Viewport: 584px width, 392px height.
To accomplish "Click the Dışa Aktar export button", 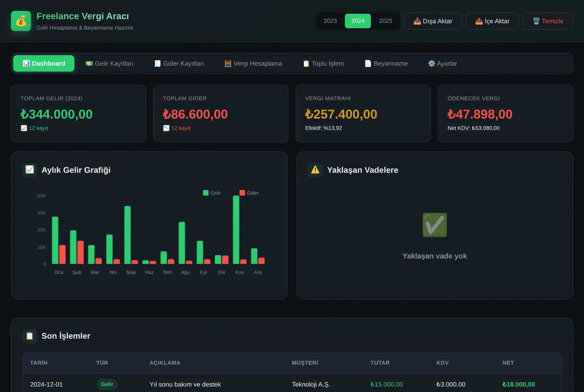I will pos(433,21).
